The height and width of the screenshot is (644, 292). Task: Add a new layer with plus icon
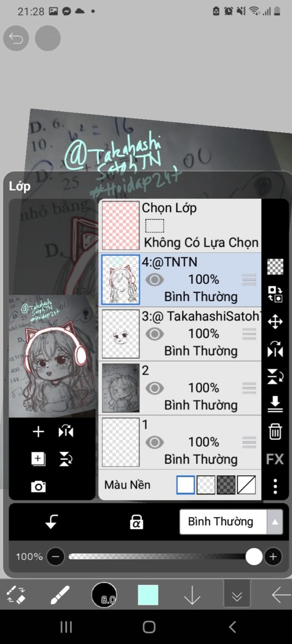[38, 432]
